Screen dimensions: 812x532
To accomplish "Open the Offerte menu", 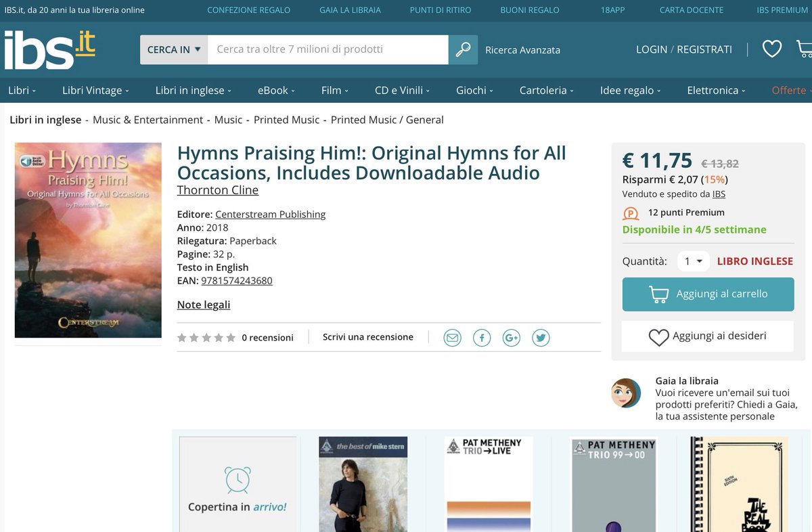I will click(x=790, y=90).
